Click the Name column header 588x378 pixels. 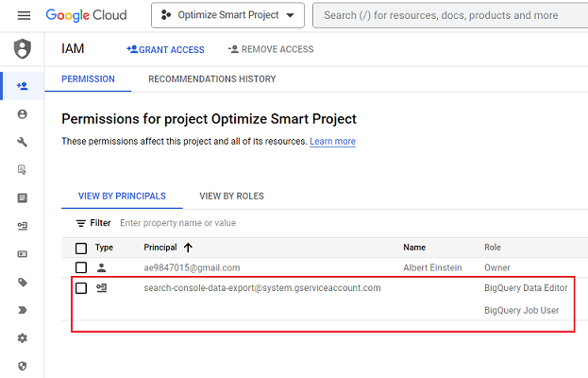[x=414, y=248]
